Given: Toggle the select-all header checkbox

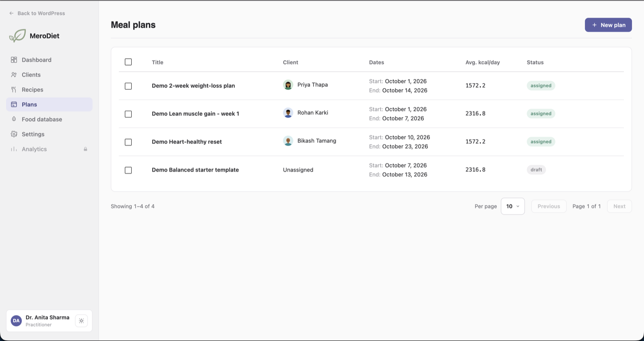Looking at the screenshot, I should coord(128,62).
